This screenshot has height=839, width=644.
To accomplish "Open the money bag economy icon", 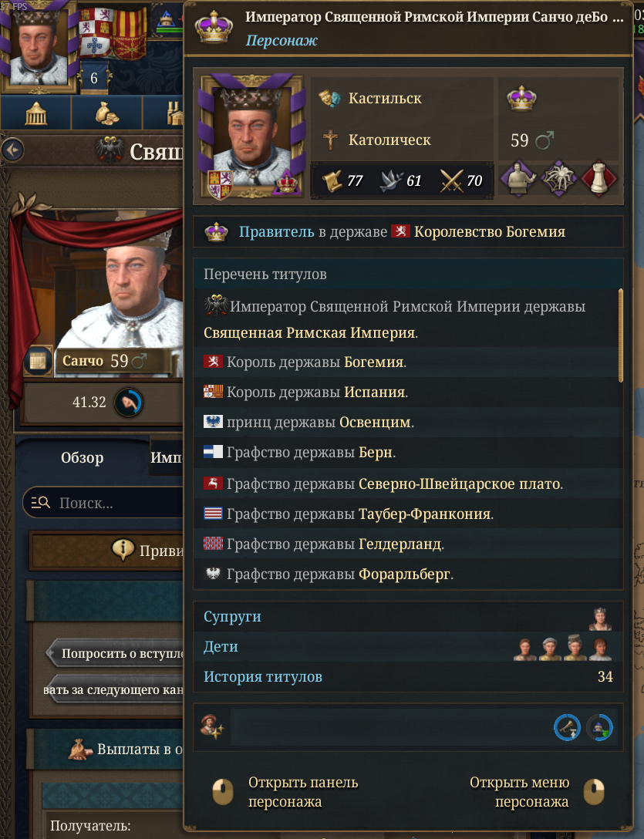I will (x=106, y=113).
